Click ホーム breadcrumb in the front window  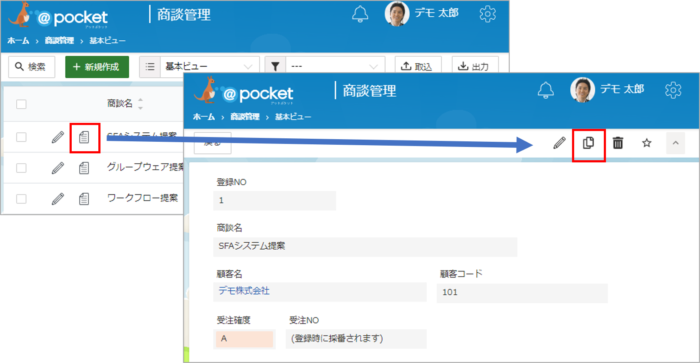pos(204,117)
